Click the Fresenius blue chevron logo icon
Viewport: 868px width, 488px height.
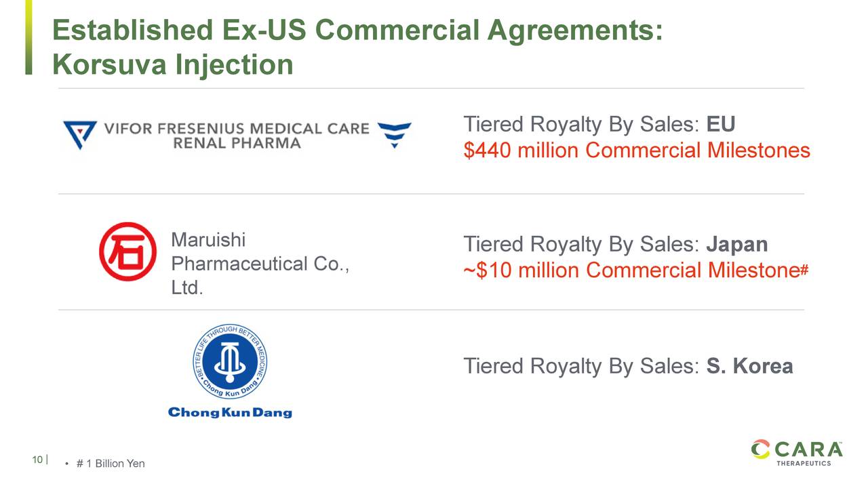pyautogui.click(x=394, y=135)
